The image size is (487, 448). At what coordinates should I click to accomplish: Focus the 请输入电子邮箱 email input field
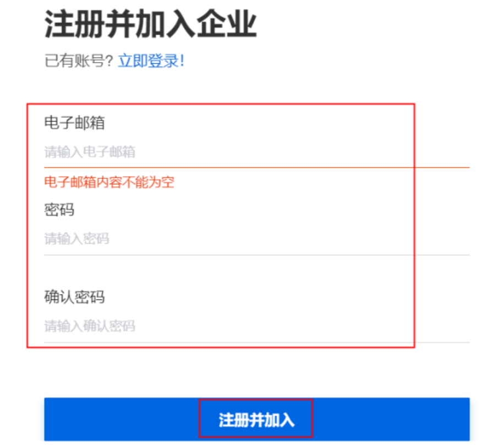(x=257, y=152)
